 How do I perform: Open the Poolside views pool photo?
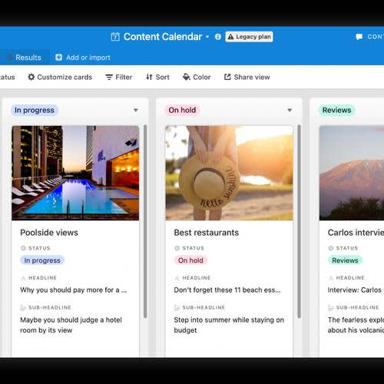tap(75, 173)
